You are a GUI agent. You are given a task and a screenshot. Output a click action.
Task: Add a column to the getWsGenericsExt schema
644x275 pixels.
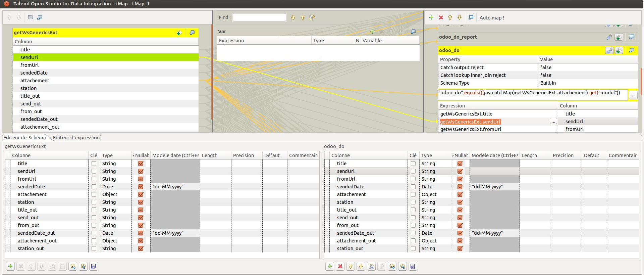(x=10, y=266)
